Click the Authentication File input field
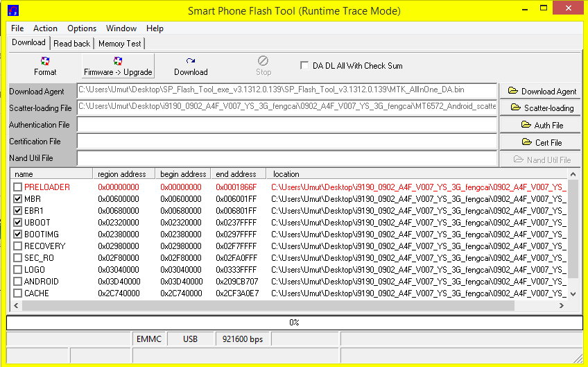The width and height of the screenshot is (588, 367). click(x=287, y=125)
